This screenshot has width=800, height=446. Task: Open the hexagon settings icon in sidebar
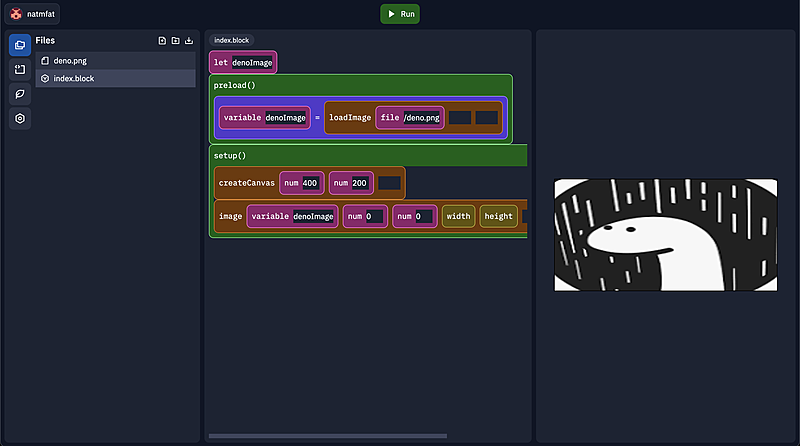coord(20,119)
